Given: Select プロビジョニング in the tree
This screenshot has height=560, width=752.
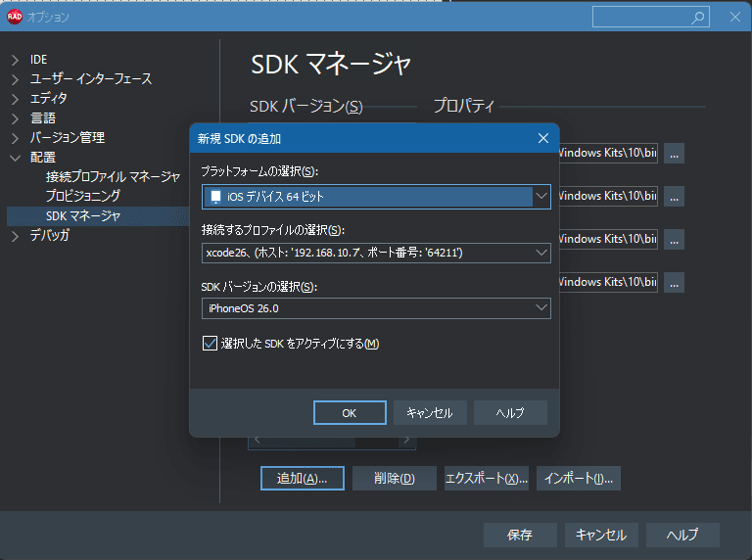Looking at the screenshot, I should [x=83, y=196].
